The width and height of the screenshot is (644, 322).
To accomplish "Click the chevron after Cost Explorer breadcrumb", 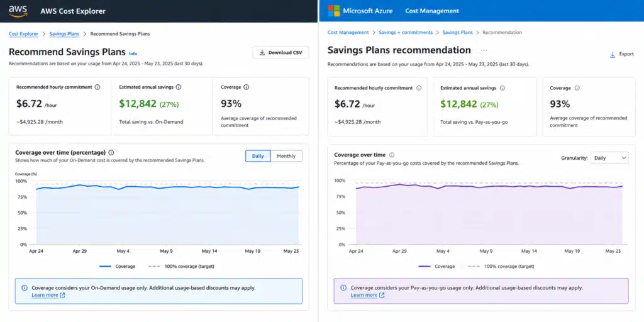I will tap(44, 34).
